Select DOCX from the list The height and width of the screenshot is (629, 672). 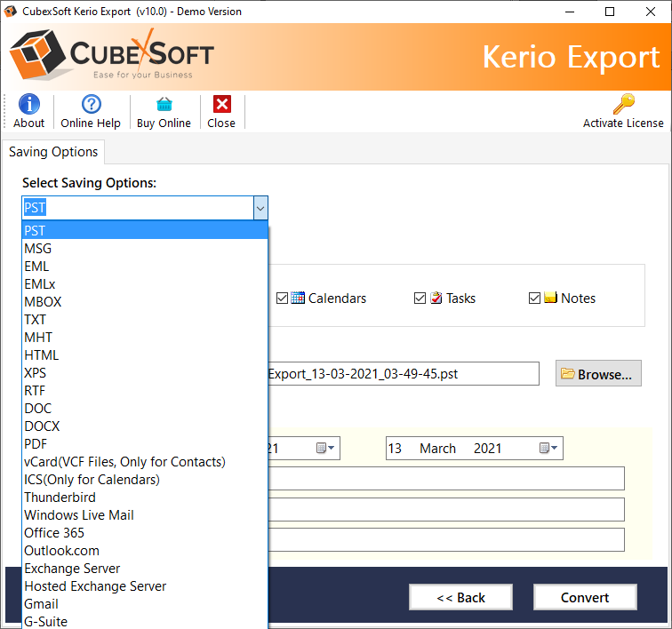point(145,426)
